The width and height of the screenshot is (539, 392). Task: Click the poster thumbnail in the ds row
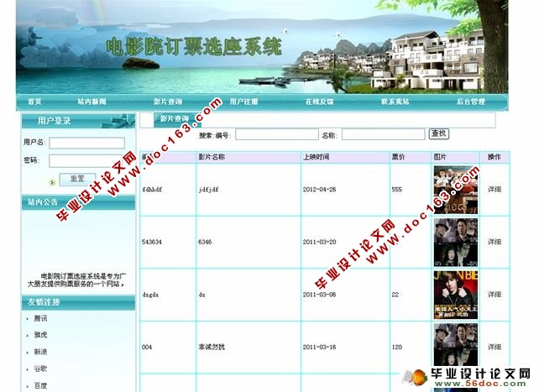click(456, 295)
